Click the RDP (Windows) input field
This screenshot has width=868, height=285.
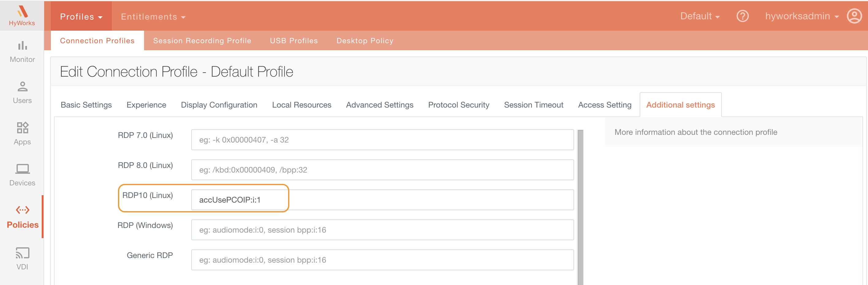tap(382, 230)
